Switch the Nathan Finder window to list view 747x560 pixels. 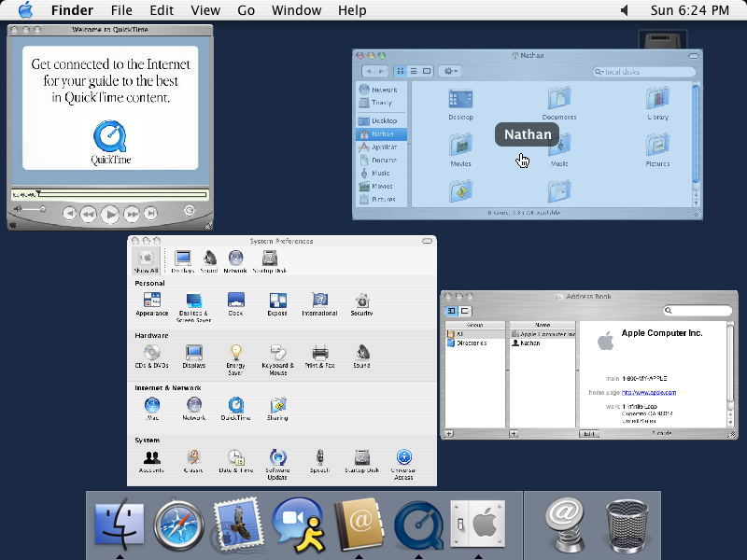coord(415,71)
